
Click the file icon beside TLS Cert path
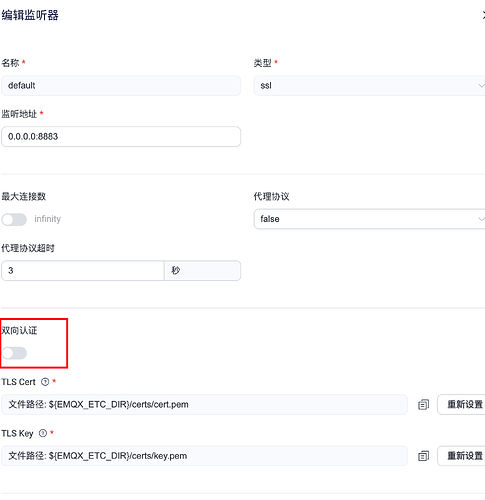[x=423, y=405]
